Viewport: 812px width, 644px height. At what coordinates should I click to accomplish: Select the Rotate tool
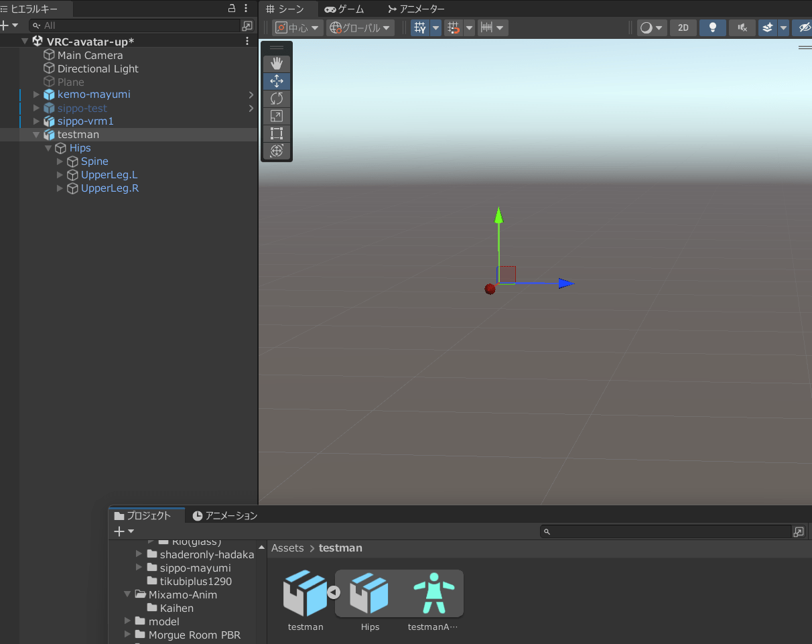click(x=276, y=99)
